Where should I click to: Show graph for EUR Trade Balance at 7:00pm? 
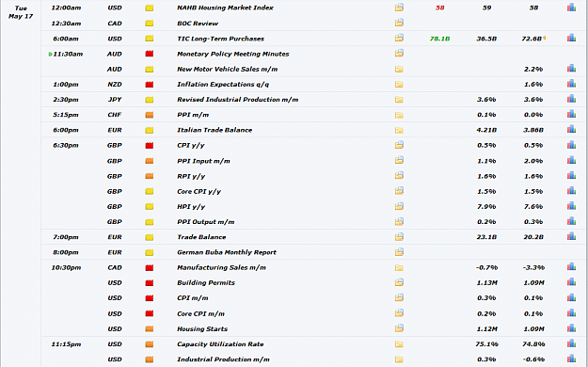coord(571,236)
